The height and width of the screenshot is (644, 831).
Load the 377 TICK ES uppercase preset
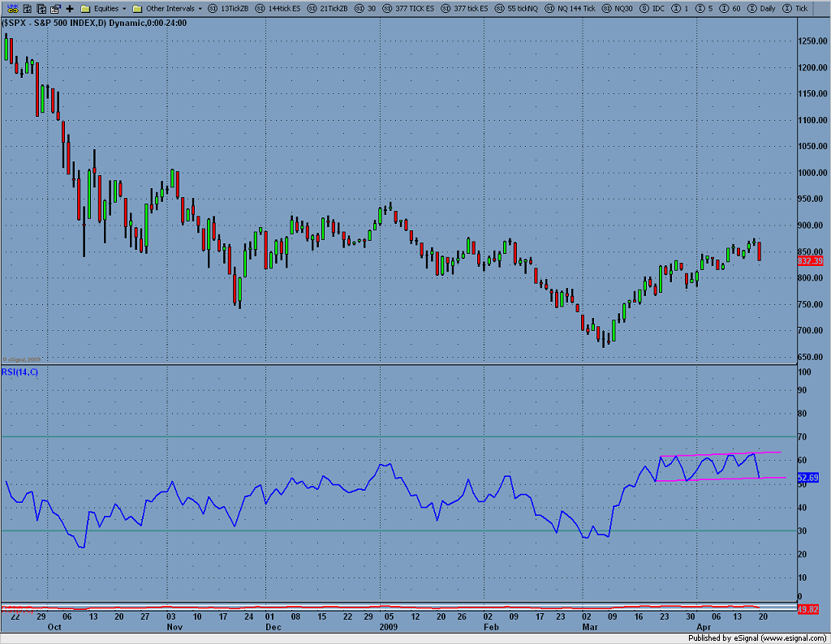(x=409, y=8)
